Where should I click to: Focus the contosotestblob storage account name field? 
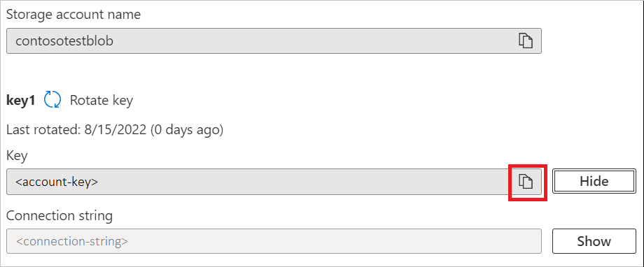point(274,41)
